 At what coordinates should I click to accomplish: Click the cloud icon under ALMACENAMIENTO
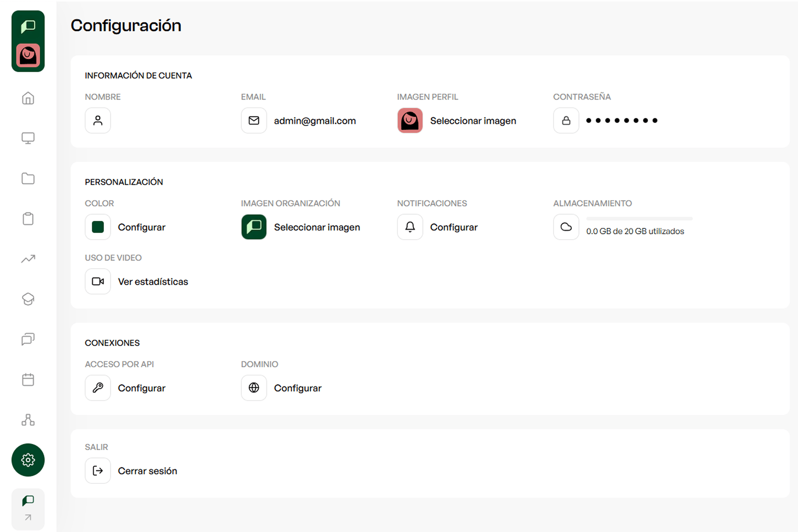[566, 227]
